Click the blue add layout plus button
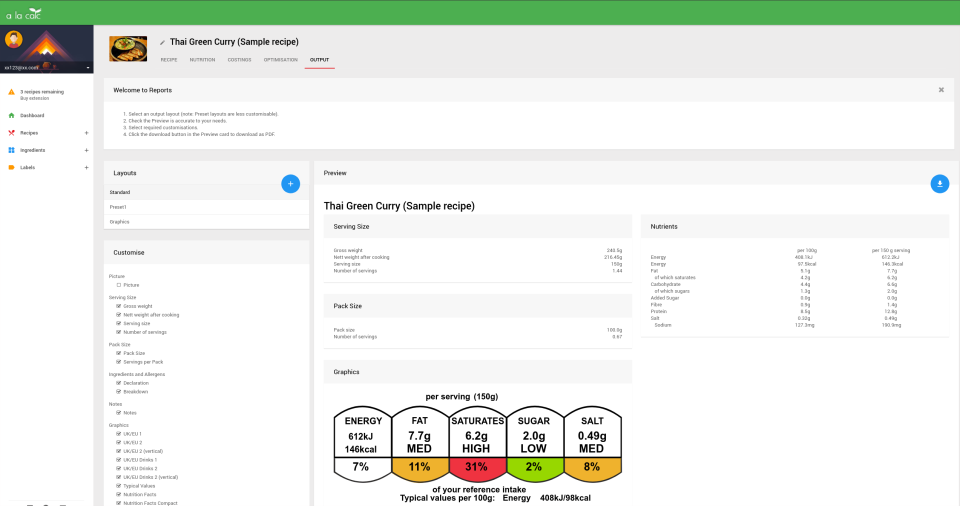The image size is (960, 506). pos(290,184)
